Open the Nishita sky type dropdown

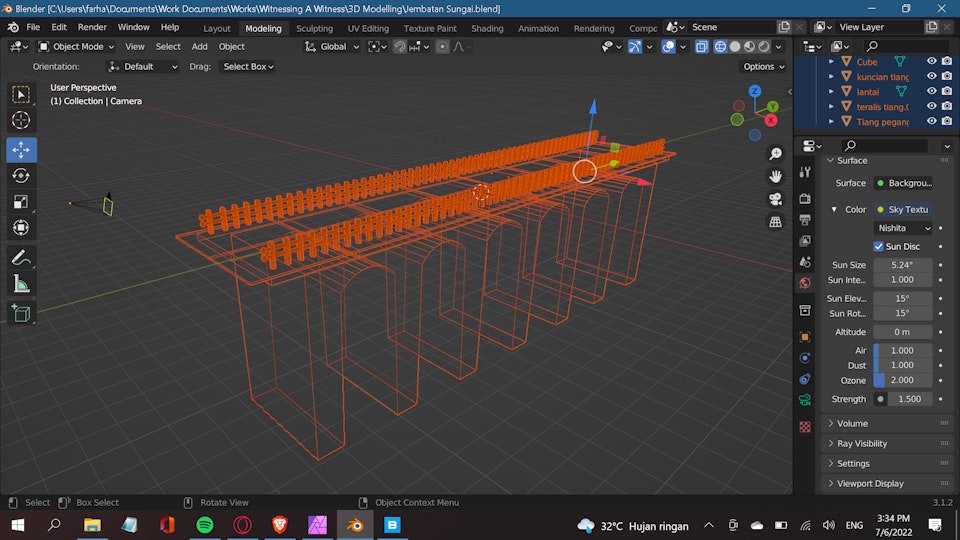[904, 228]
